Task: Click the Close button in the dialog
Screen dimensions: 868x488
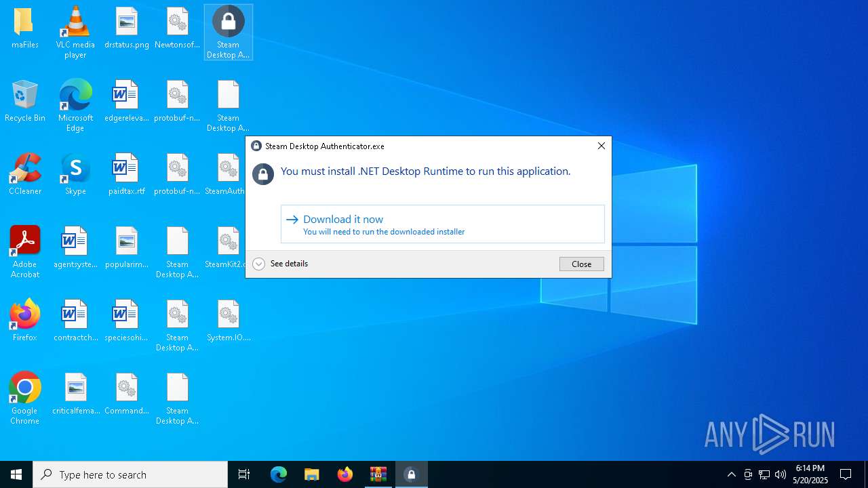Action: tap(581, 264)
